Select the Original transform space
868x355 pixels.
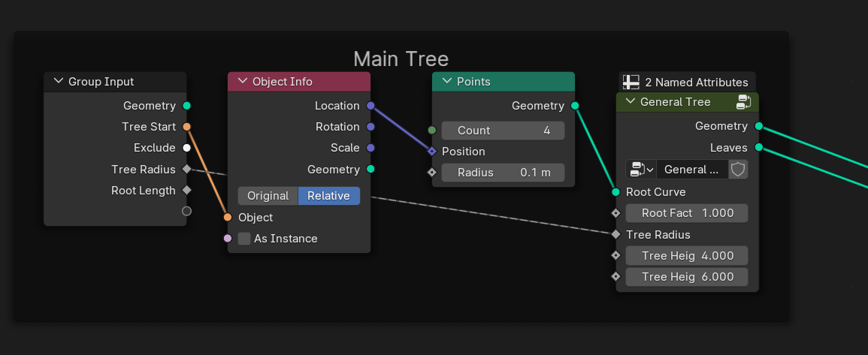click(268, 196)
